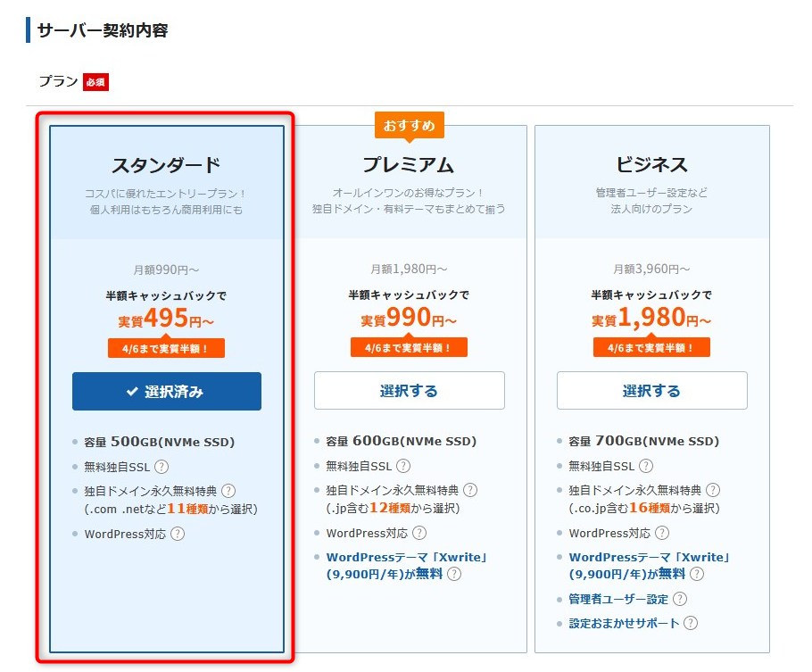812x672 pixels.
Task: Click the 選択済み button on スタンダード plan
Action: tap(167, 392)
